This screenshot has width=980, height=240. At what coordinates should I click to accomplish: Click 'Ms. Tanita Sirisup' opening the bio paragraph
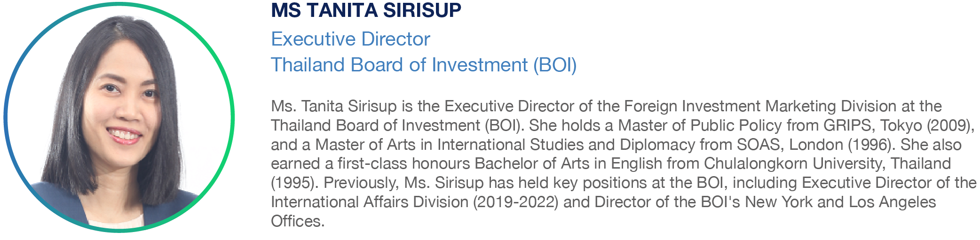[x=334, y=106]
